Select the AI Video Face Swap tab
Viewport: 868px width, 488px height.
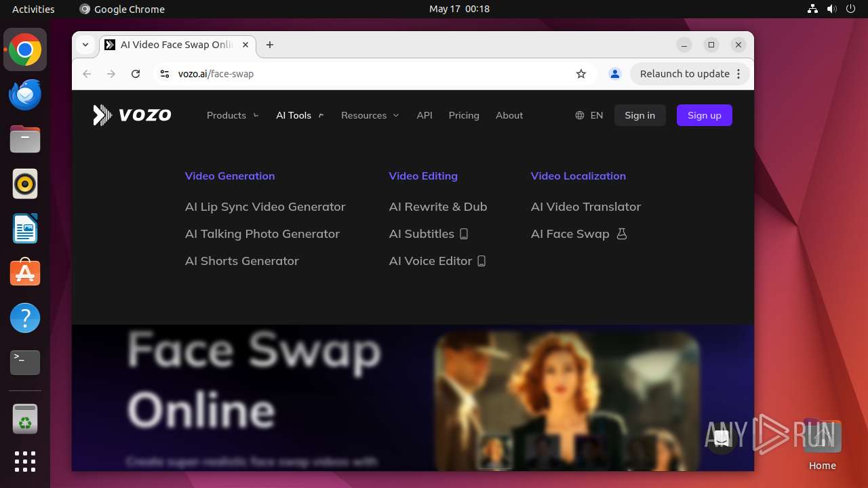tap(178, 45)
